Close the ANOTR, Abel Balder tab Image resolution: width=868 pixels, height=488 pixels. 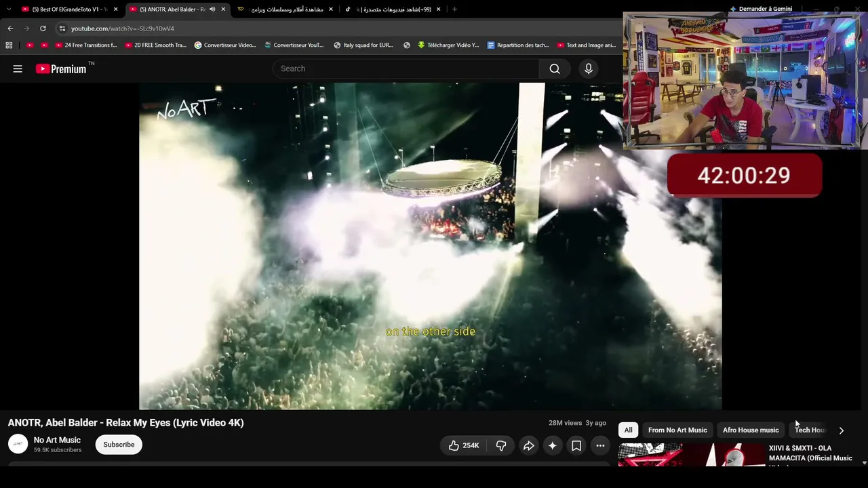[x=223, y=9]
